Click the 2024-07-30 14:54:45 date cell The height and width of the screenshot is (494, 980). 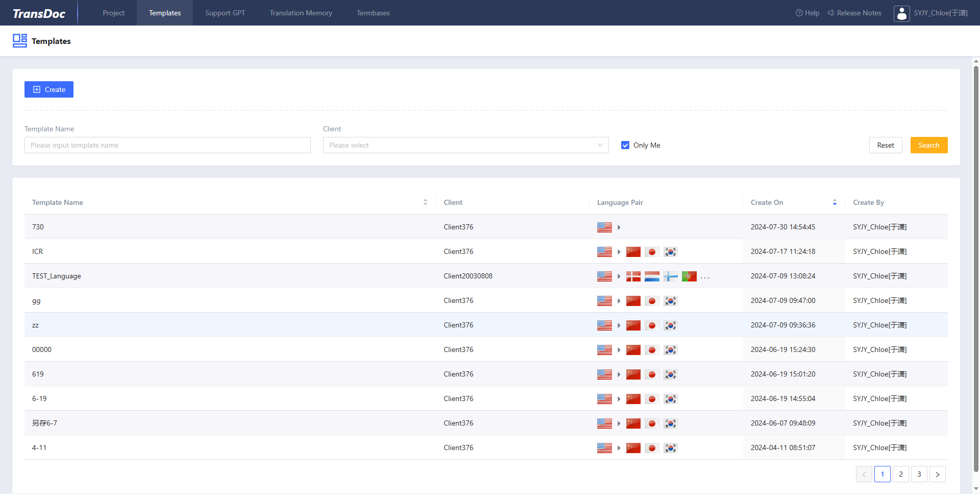click(x=783, y=227)
